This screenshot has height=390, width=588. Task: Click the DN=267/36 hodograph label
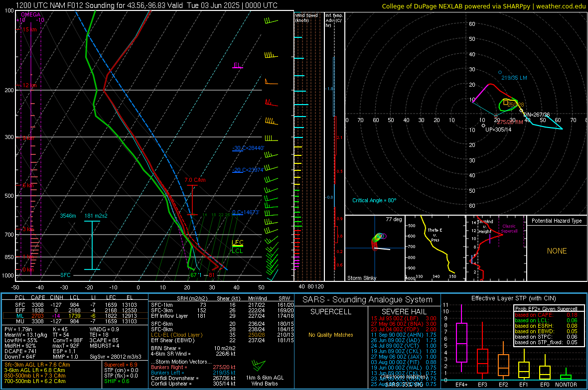(537, 115)
